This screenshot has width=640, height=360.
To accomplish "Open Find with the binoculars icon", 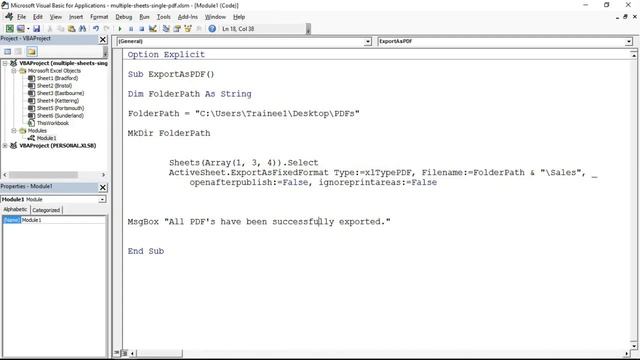I will coord(82,29).
